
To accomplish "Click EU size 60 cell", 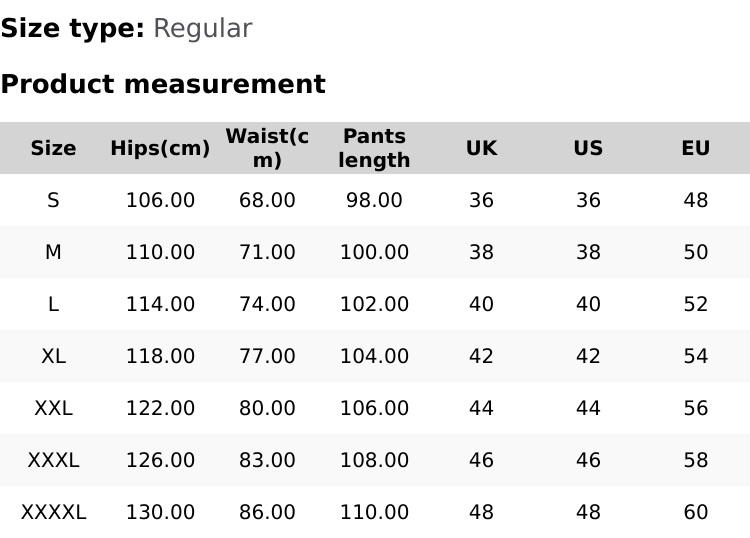I will 695,512.
